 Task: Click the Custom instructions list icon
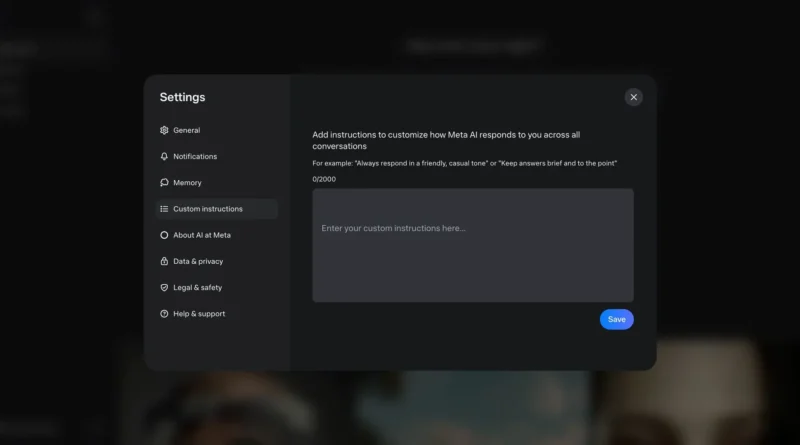pyautogui.click(x=164, y=209)
